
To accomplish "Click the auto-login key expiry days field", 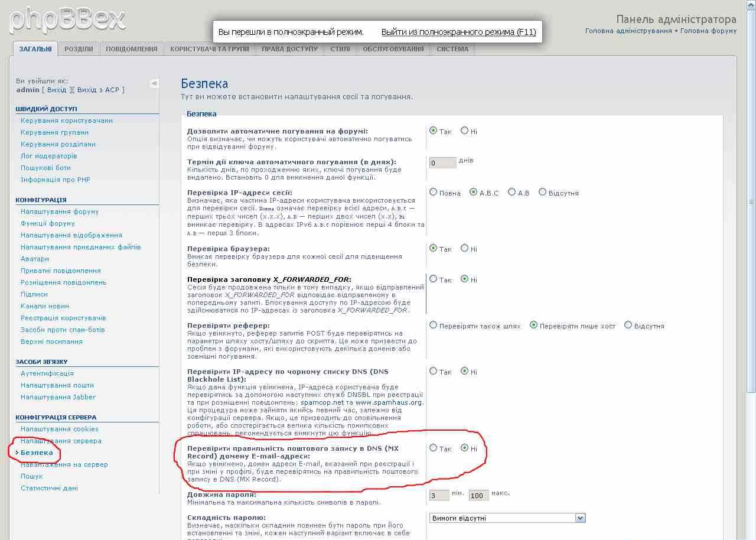I will coord(442,162).
